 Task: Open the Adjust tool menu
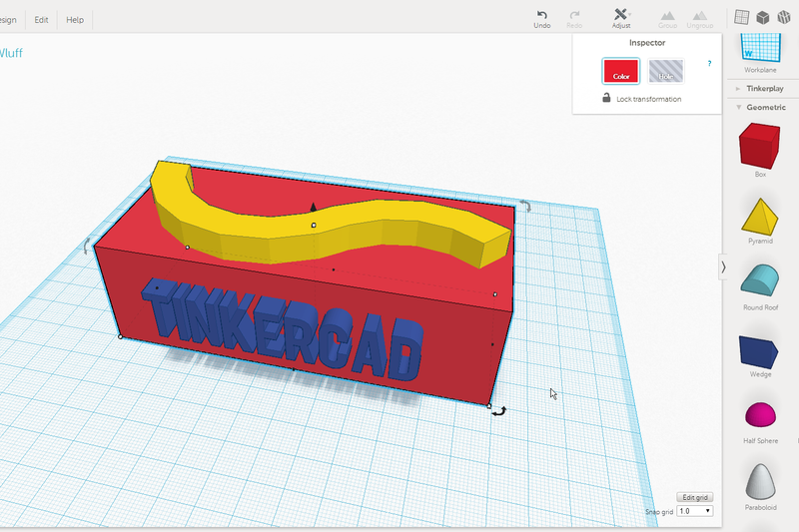coord(621,19)
